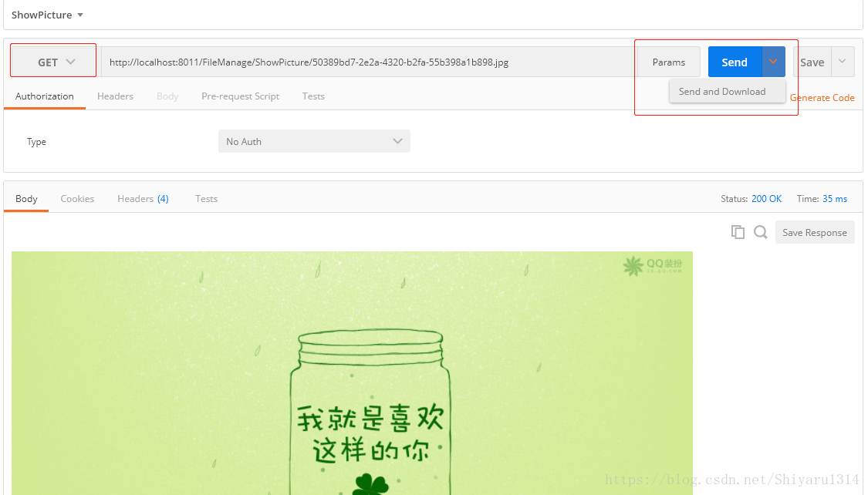Switch to the Authorization tab
868x495 pixels.
pos(44,96)
